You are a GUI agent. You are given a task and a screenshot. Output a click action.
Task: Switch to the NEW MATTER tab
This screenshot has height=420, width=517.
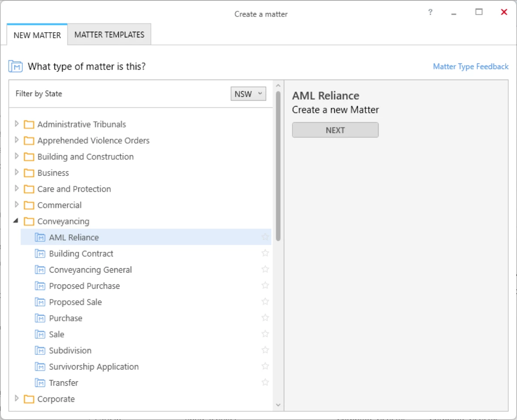point(37,35)
